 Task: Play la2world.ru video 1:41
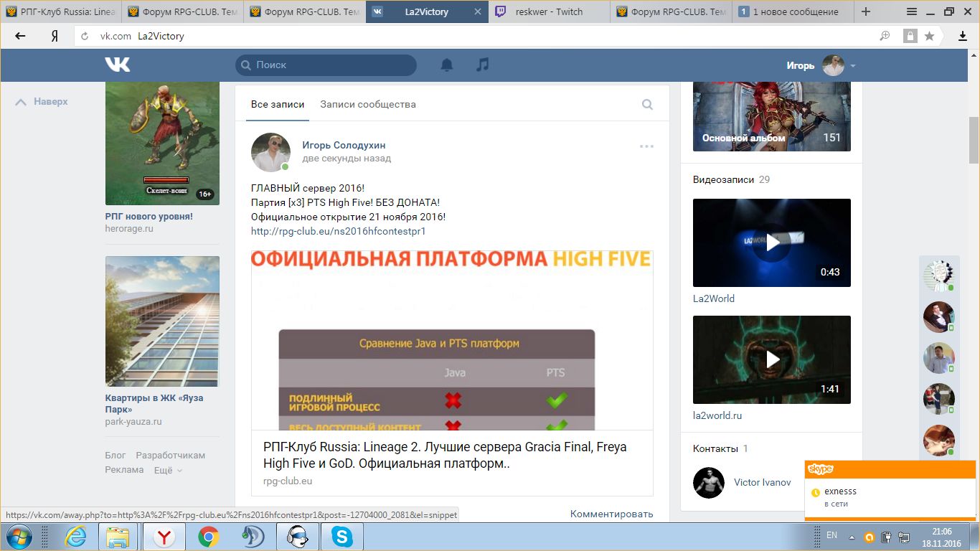pos(772,359)
